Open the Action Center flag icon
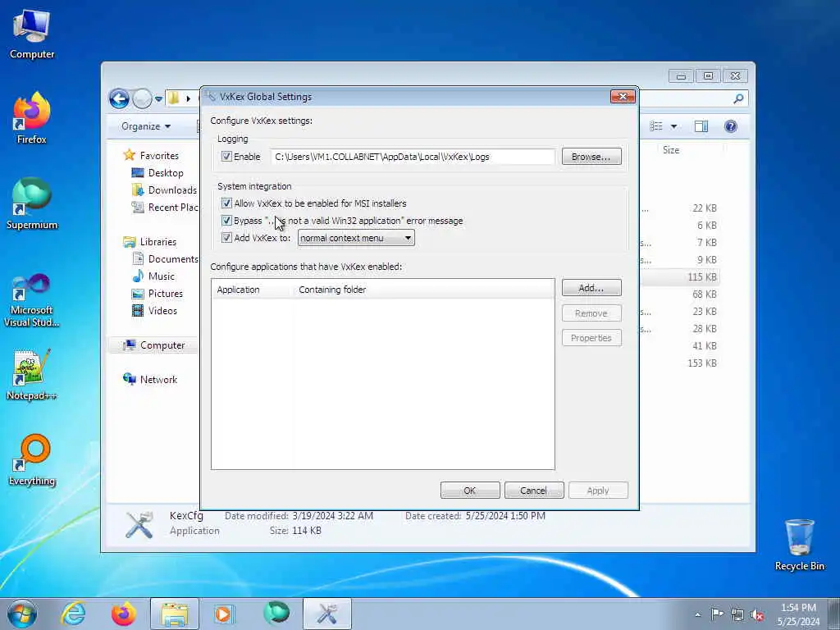Screen dimensions: 840x630 (717, 614)
